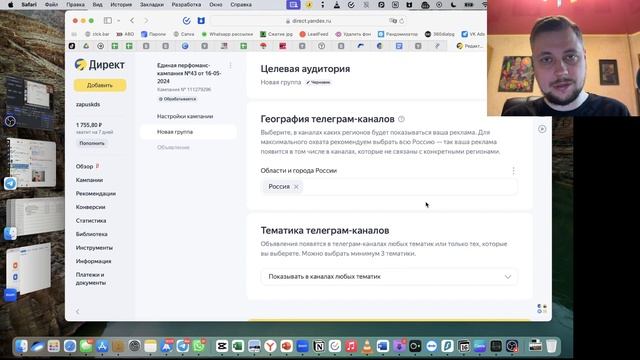Open Microsoft Word from the Dock
This screenshot has width=640, height=360.
coord(383,346)
